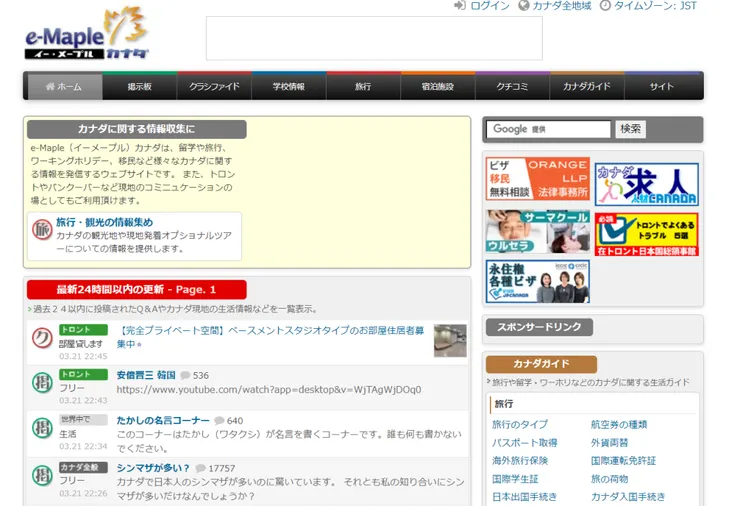The width and height of the screenshot is (740, 506).
Task: Open the 学校情報 menu tab
Action: [289, 86]
